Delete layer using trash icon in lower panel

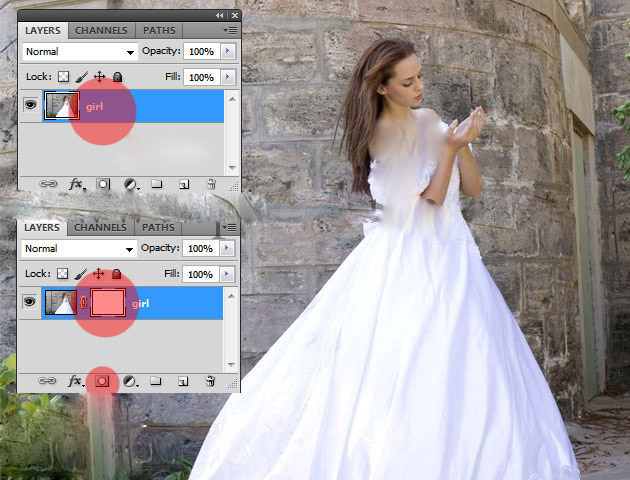pos(211,381)
